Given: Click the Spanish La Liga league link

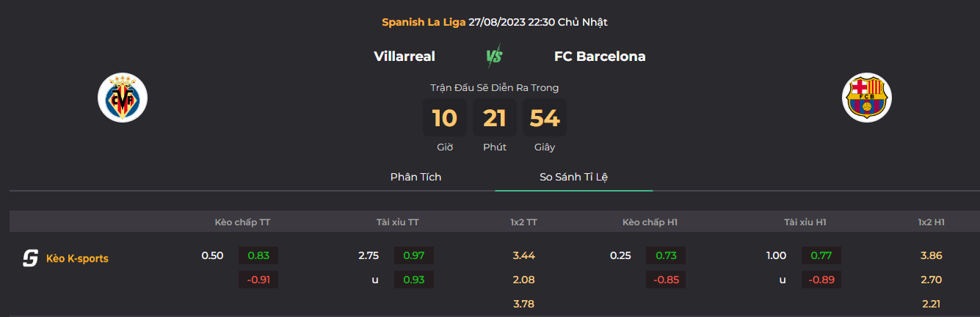Looking at the screenshot, I should point(424,22).
